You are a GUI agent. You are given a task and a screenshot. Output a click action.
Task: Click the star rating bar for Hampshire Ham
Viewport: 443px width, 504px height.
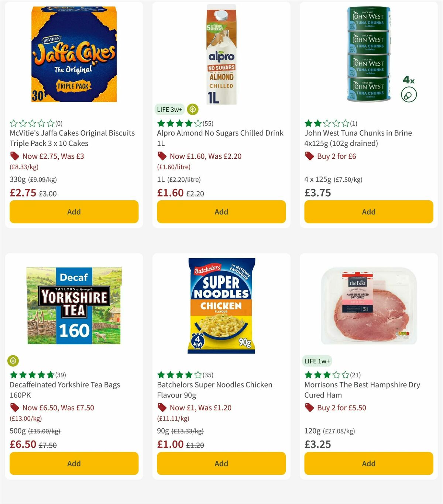(326, 374)
